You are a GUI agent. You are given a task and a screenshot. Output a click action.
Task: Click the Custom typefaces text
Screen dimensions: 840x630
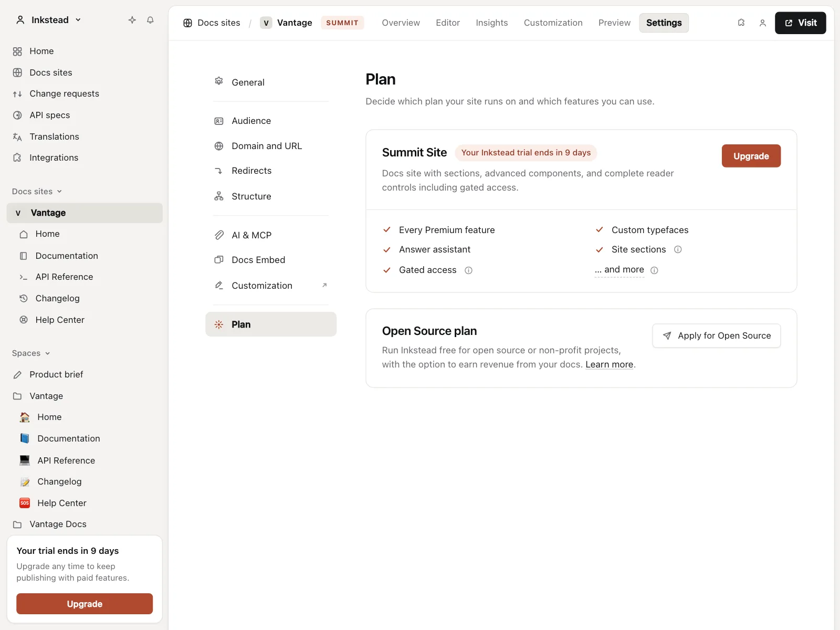pos(650,230)
